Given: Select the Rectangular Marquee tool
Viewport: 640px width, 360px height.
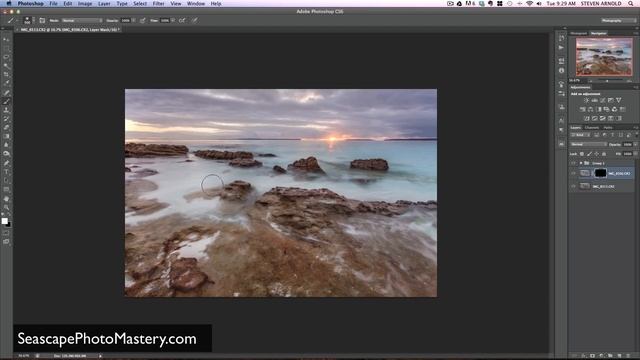Looking at the screenshot, I should point(6,48).
